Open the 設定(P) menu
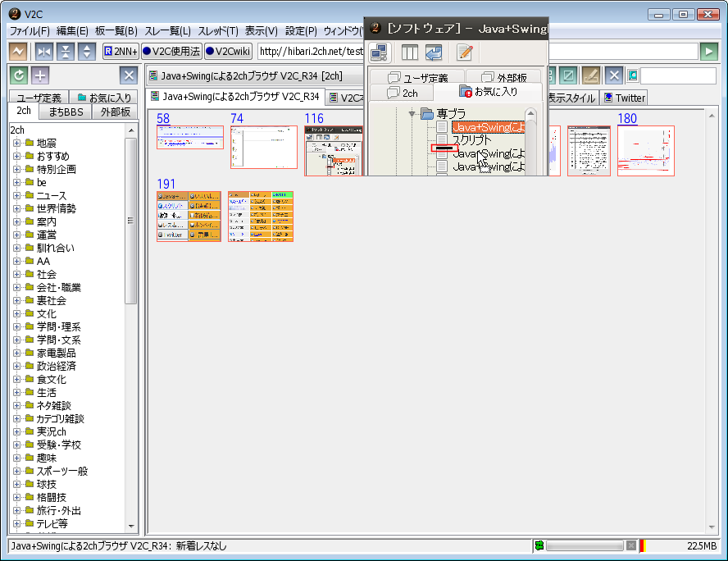The width and height of the screenshot is (728, 561). click(301, 31)
